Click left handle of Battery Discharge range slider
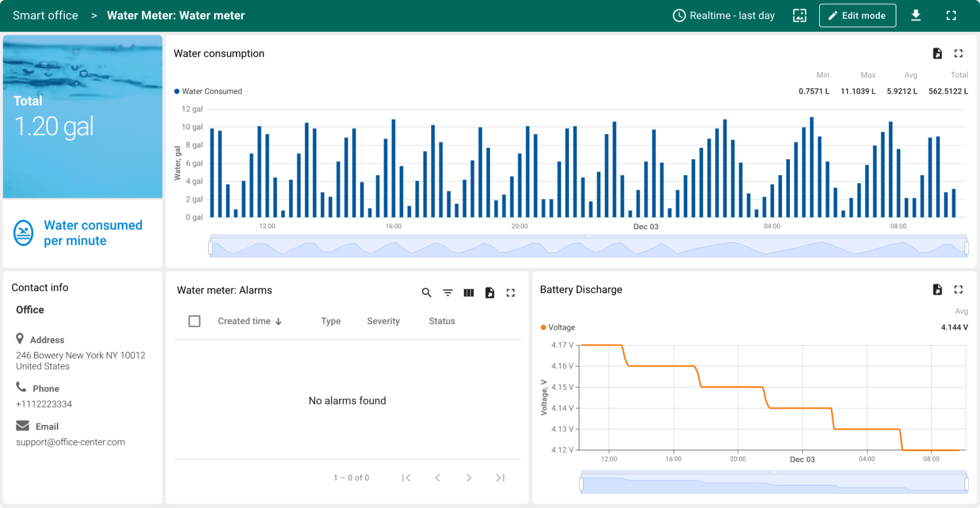 coord(581,484)
